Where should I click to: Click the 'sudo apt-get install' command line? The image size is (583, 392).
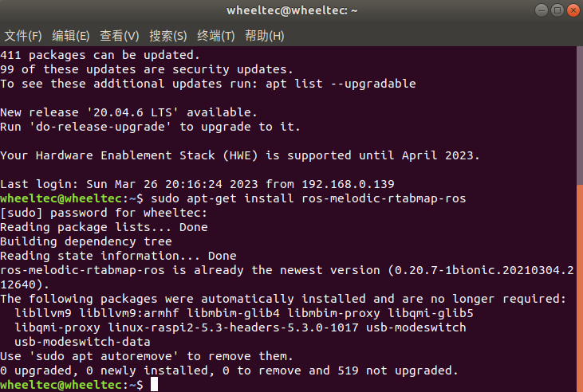(x=308, y=198)
